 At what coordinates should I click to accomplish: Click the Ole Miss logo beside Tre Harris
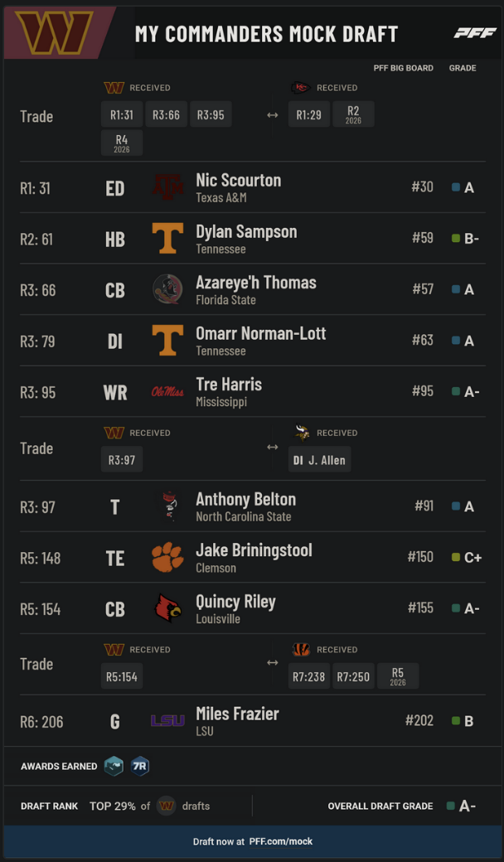pyautogui.click(x=167, y=392)
